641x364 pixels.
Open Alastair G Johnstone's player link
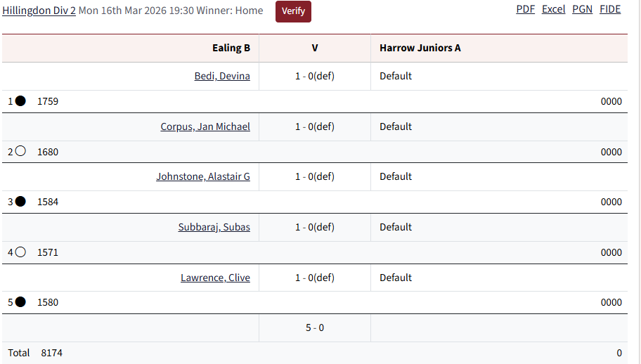[203, 176]
